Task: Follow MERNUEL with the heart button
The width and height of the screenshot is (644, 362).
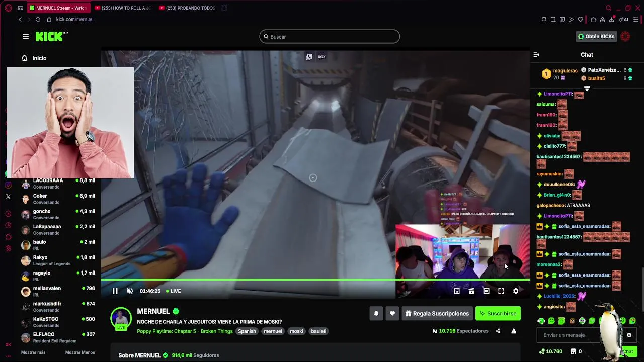Action: click(392, 313)
